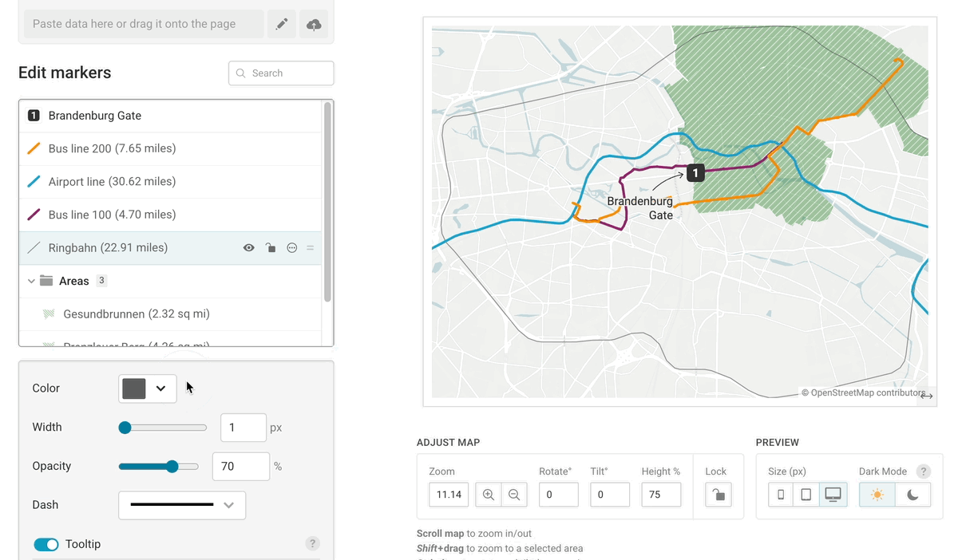The image size is (958, 560).
Task: Select desktop monitor preview size
Action: (833, 495)
